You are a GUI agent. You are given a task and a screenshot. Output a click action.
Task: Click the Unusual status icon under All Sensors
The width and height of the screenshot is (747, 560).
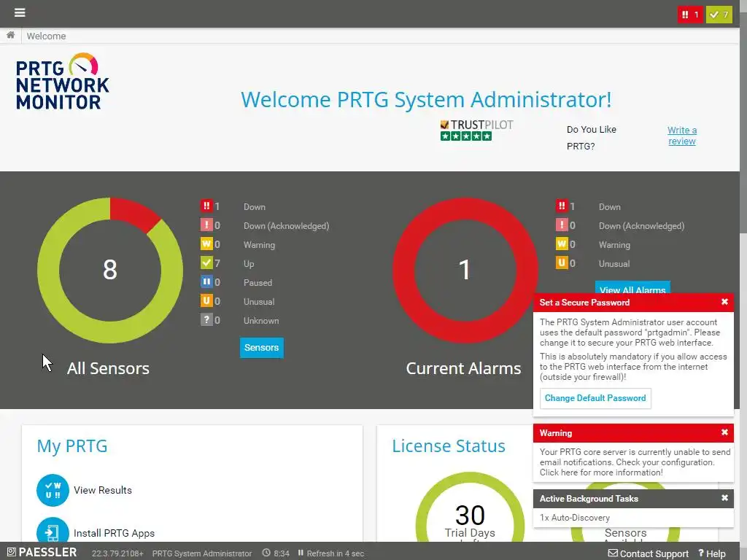point(206,301)
